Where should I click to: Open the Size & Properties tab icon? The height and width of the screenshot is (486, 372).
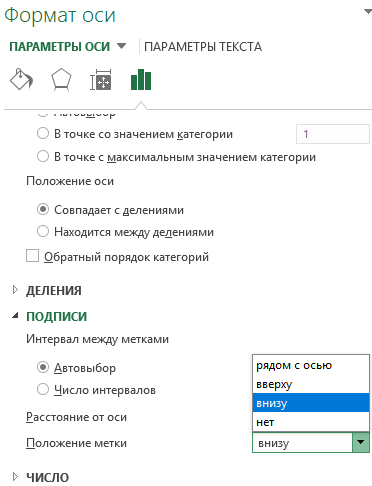(101, 80)
